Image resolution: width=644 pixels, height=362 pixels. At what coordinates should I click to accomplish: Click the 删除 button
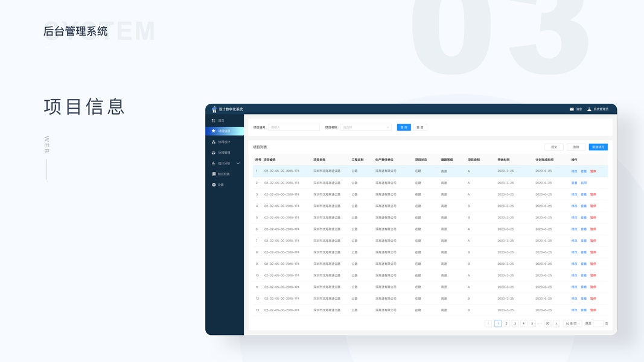click(x=576, y=147)
